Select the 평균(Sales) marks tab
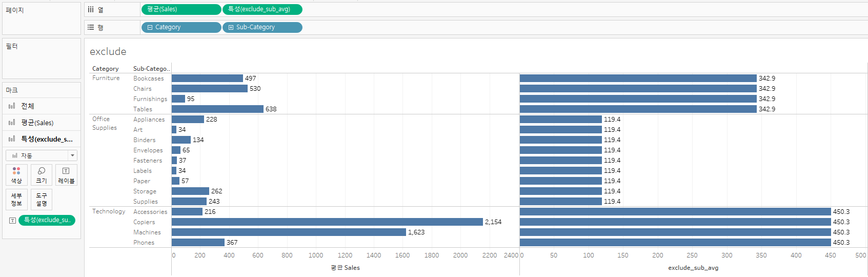 point(42,123)
